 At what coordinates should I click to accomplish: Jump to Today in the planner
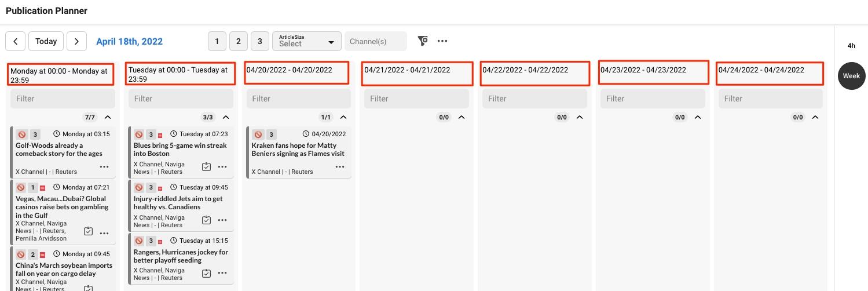click(46, 41)
